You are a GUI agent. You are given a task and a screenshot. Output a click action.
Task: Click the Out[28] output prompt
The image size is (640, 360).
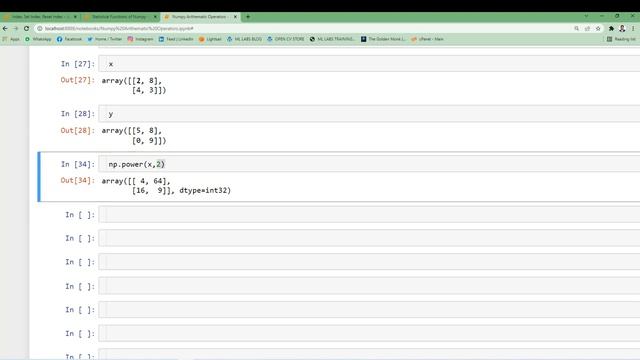[78, 131]
